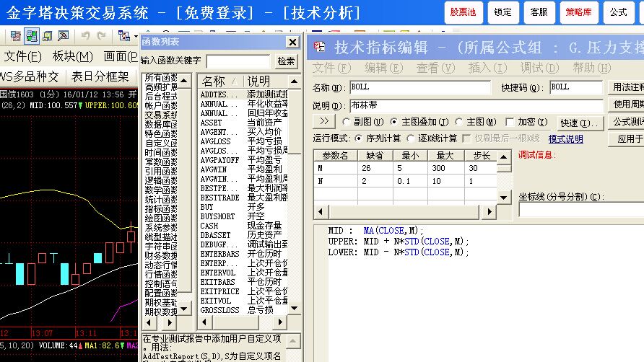Image resolution: width=644 pixels, height=362 pixels.
Task: Click the 策略库 button
Action: coord(579,12)
